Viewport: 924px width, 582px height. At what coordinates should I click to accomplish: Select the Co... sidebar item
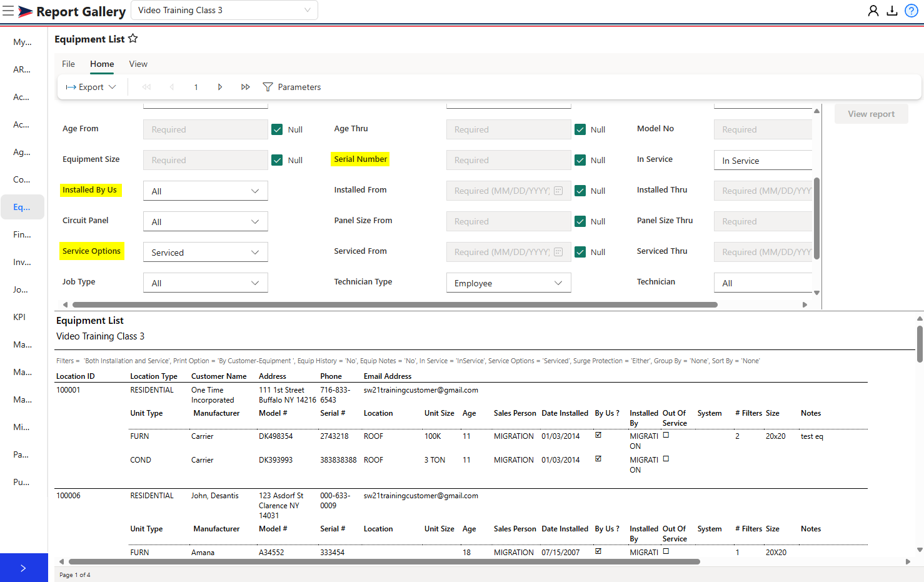pyautogui.click(x=23, y=179)
